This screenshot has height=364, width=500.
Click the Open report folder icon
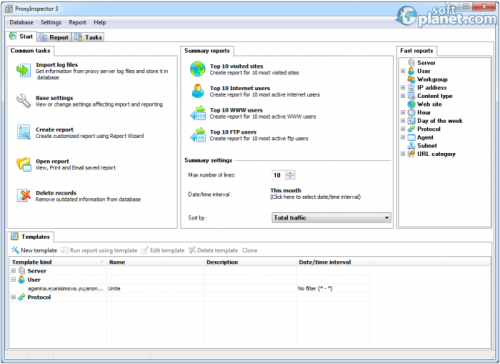coord(23,164)
